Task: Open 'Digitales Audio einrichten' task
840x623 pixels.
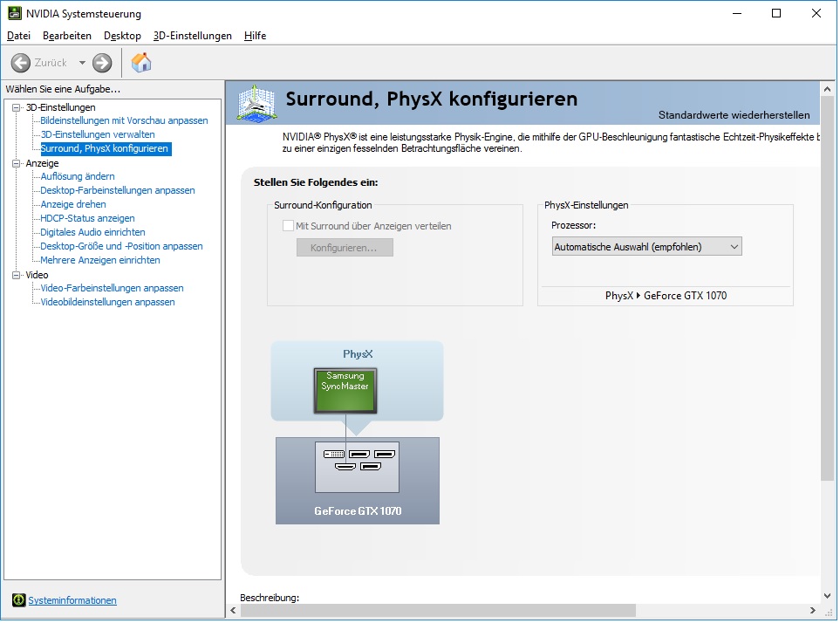Action: [93, 232]
